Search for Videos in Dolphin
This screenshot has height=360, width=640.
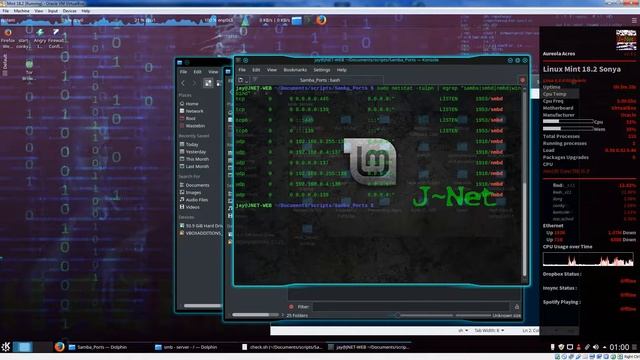[190, 207]
